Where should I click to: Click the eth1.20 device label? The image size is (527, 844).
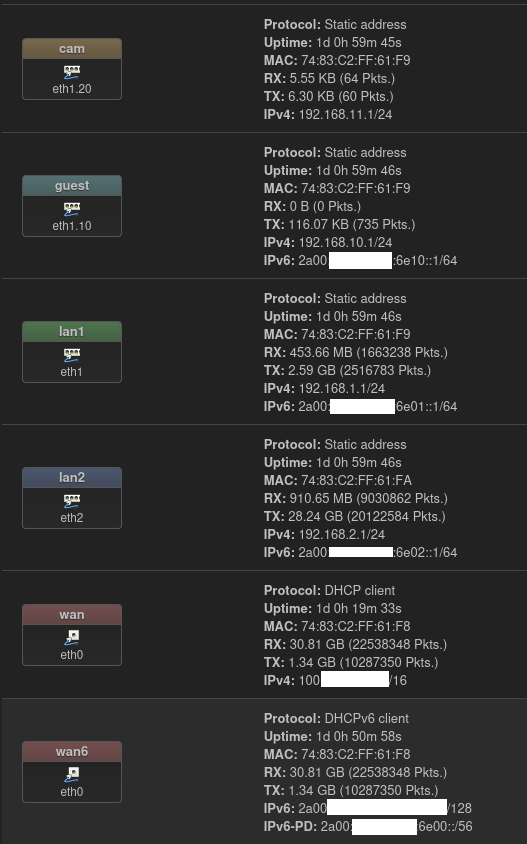point(72,89)
